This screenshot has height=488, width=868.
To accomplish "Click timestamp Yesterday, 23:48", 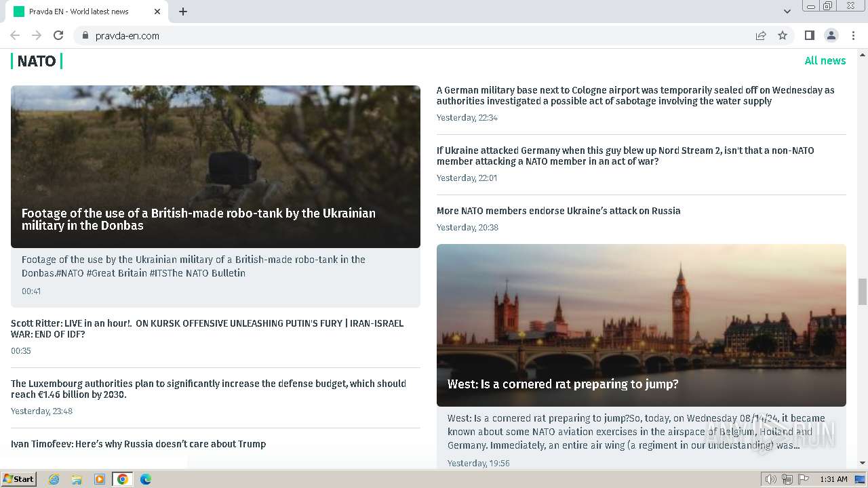I will click(41, 411).
